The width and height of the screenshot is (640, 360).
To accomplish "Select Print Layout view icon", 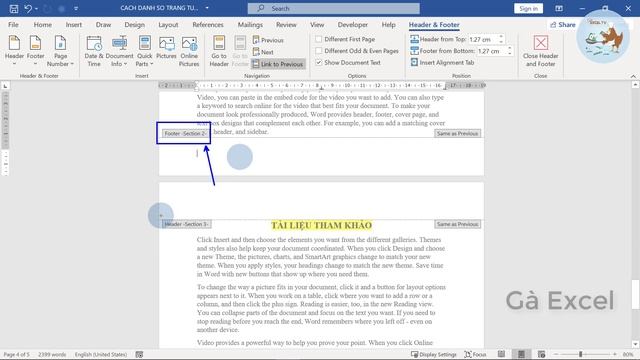I will pos(521,354).
